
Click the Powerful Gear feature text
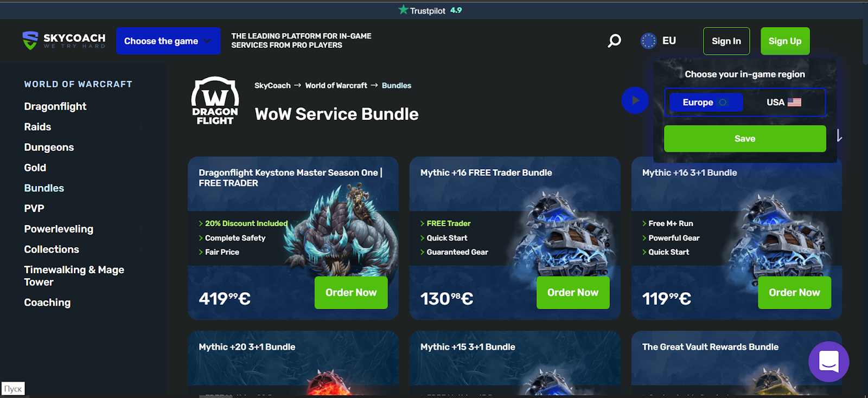coord(674,238)
